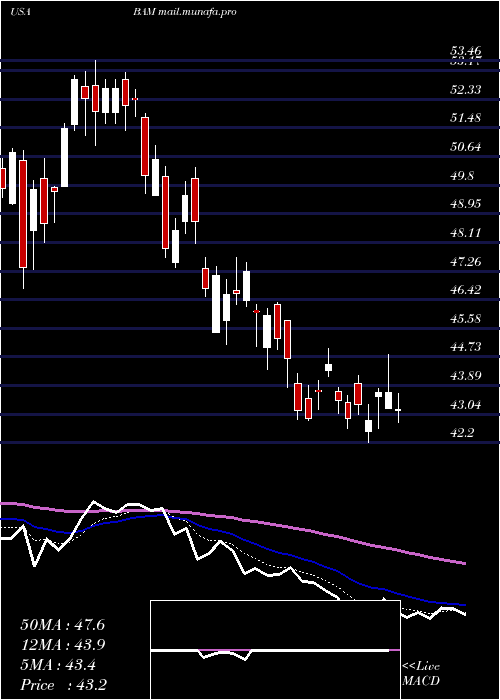Click the 48.95 price axis label
The width and height of the screenshot is (500, 700).
pos(466,204)
